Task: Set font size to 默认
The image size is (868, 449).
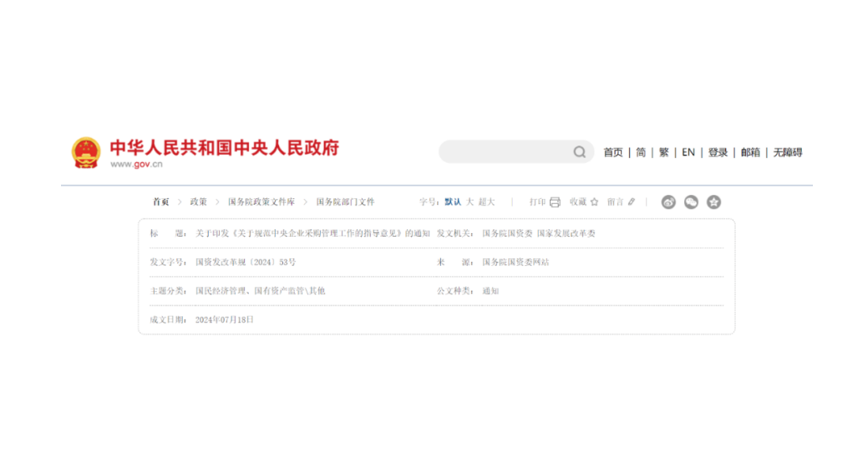Action: click(452, 202)
